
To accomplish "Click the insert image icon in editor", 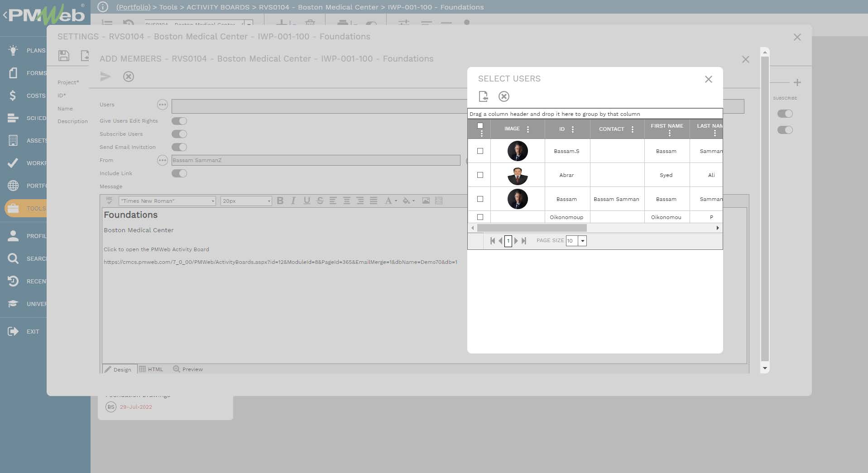I will [426, 201].
